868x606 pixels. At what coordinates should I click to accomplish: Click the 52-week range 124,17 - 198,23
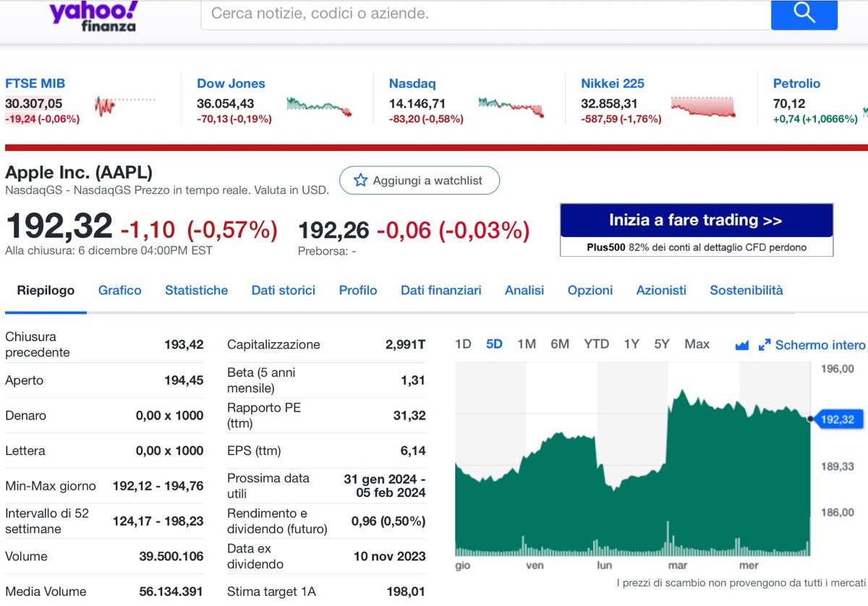(158, 521)
